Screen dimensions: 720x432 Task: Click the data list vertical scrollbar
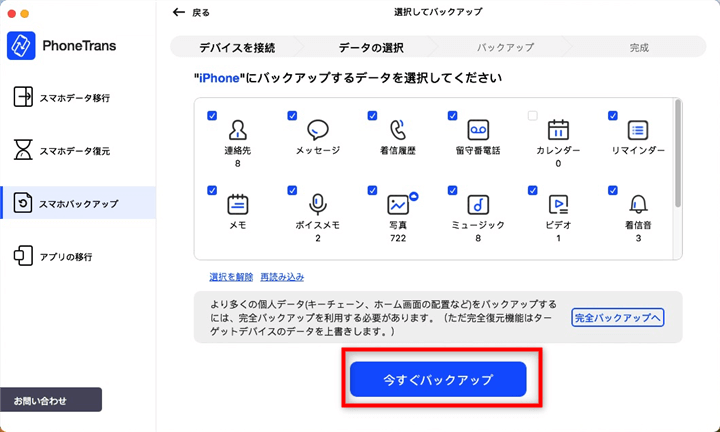point(678,153)
